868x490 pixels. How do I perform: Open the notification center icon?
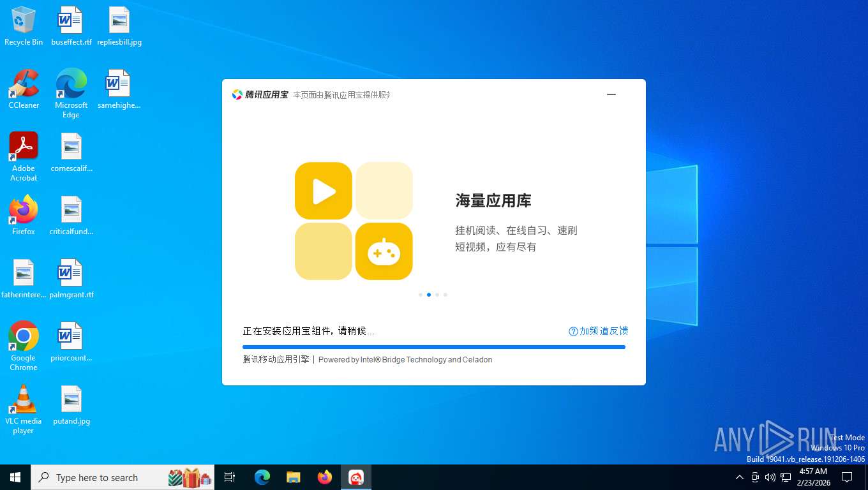(x=847, y=477)
